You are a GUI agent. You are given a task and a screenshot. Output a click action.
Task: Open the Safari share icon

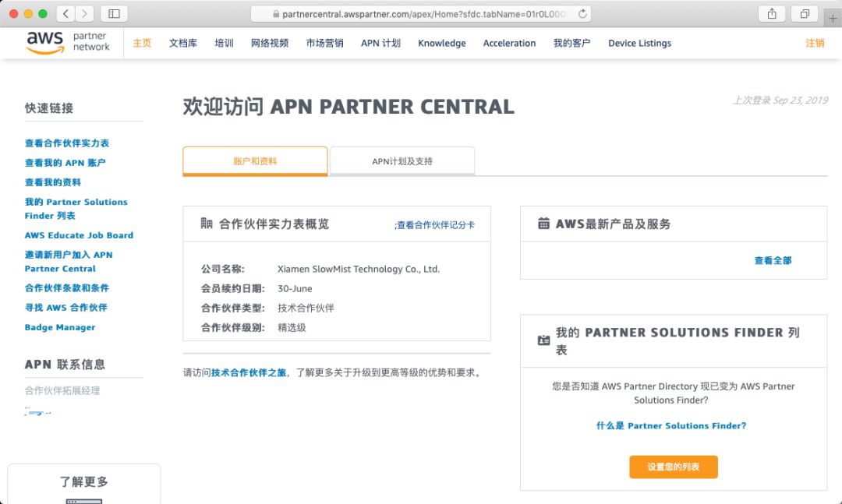tap(772, 14)
